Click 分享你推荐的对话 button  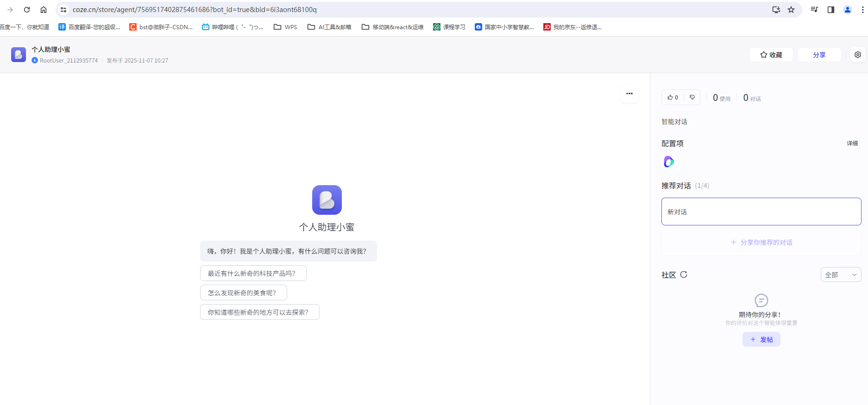tap(761, 242)
